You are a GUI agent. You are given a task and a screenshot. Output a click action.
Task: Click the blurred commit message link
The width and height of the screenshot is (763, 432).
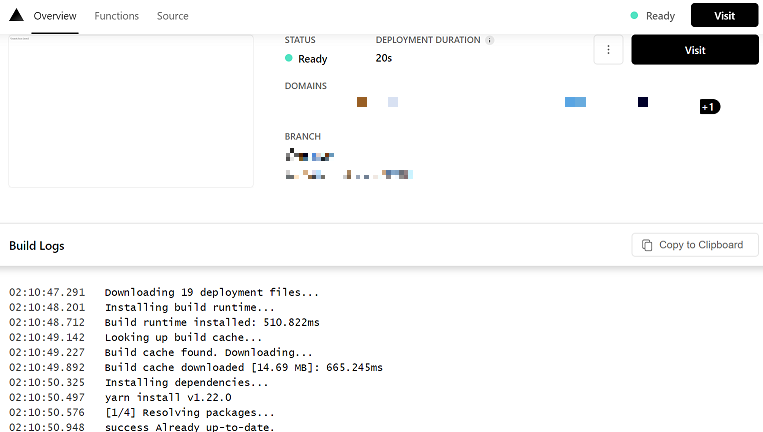[x=349, y=175]
